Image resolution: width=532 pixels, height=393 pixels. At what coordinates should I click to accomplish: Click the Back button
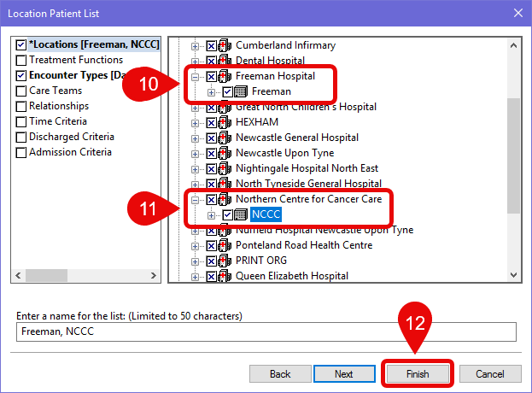pos(280,374)
